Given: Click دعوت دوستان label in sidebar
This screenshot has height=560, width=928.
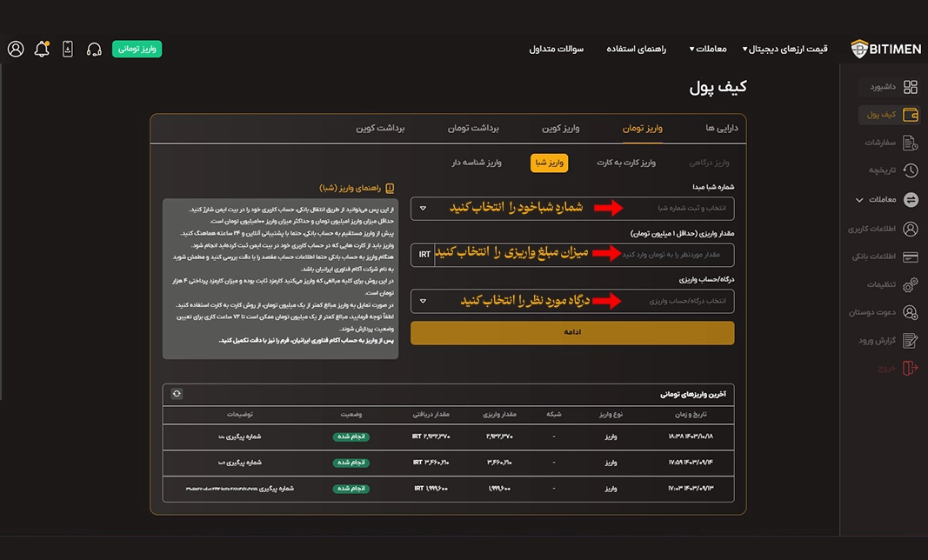Looking at the screenshot, I should click(x=871, y=312).
